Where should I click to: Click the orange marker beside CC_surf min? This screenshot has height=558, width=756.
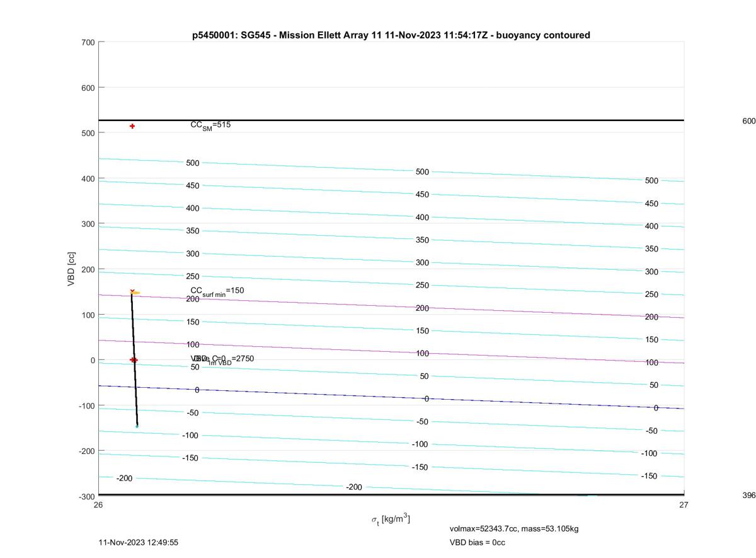click(x=135, y=293)
